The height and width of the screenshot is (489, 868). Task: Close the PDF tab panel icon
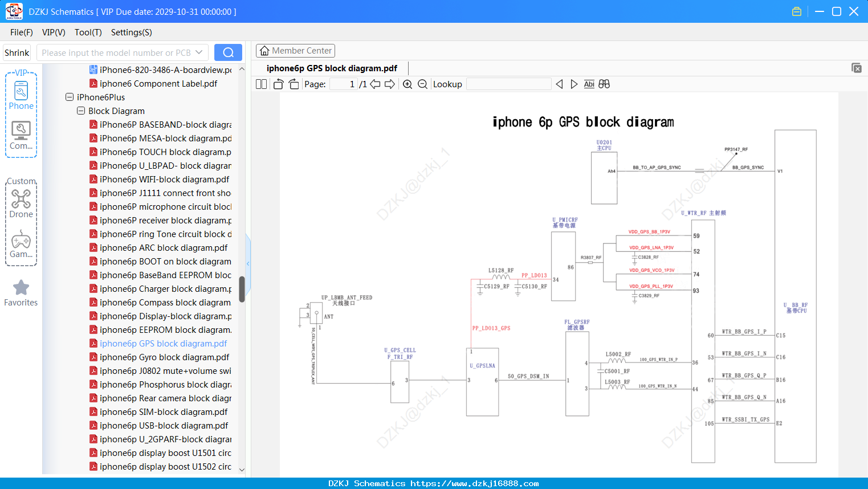[856, 68]
